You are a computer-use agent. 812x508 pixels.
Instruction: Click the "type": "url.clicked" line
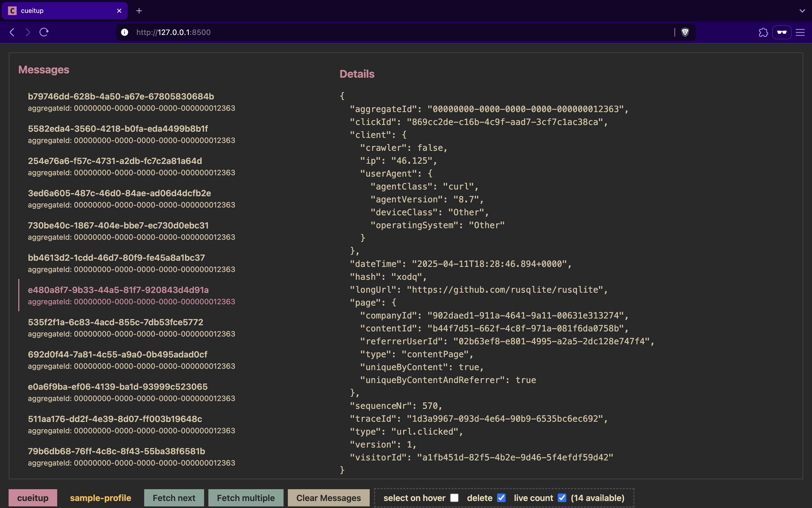coord(406,431)
